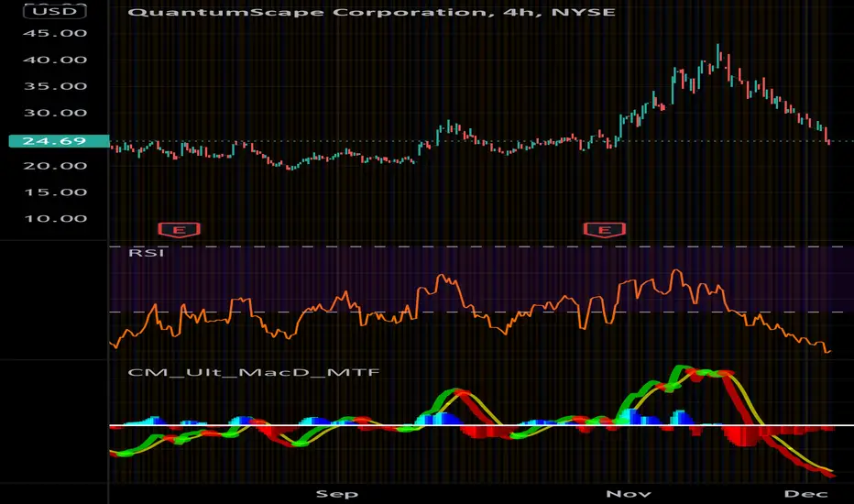Click the 40.00 price axis label
The image size is (854, 504).
[x=55, y=60]
